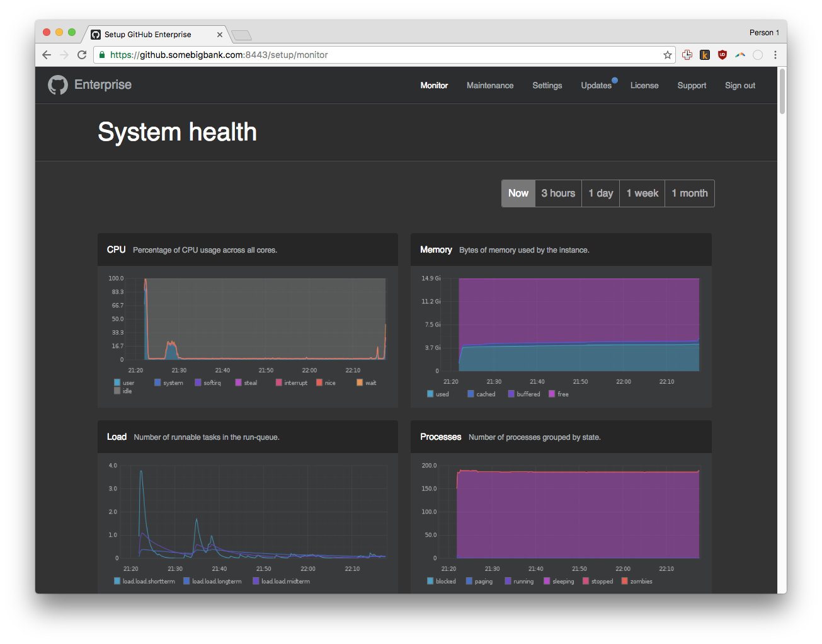Toggle the buffered series in Memory legend

524,394
